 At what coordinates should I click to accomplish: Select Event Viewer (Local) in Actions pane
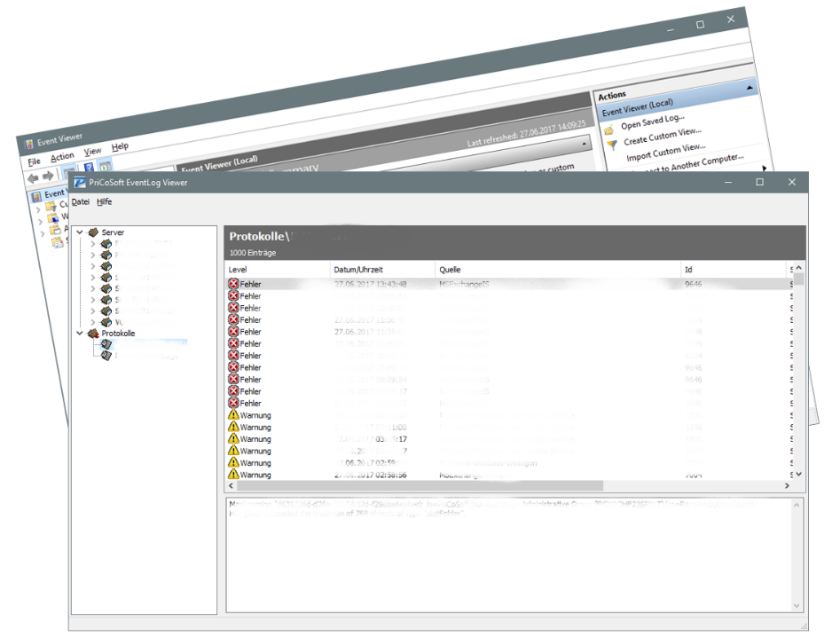pos(637,107)
